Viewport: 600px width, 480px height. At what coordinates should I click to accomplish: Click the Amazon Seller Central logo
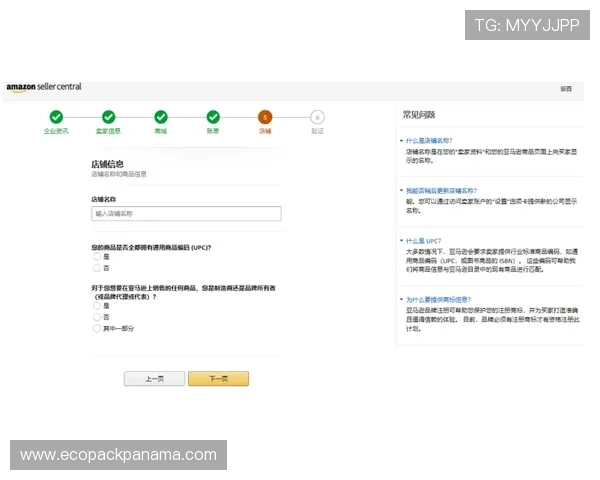44,87
